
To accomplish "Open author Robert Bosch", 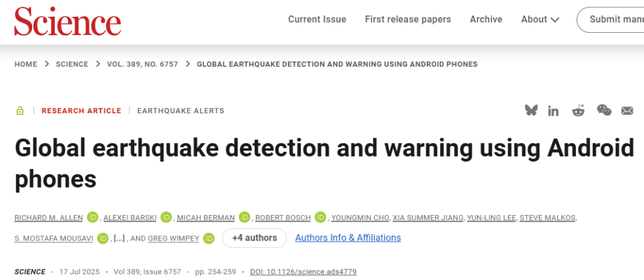I will coord(283,217).
